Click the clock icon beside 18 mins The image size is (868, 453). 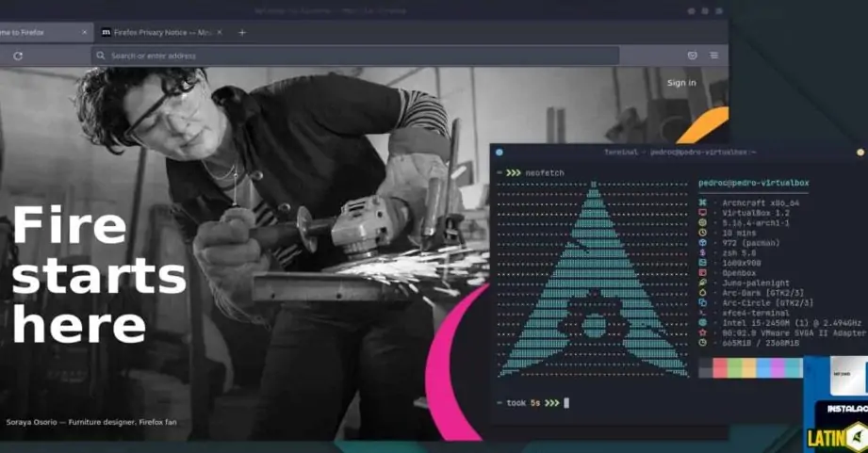point(702,233)
